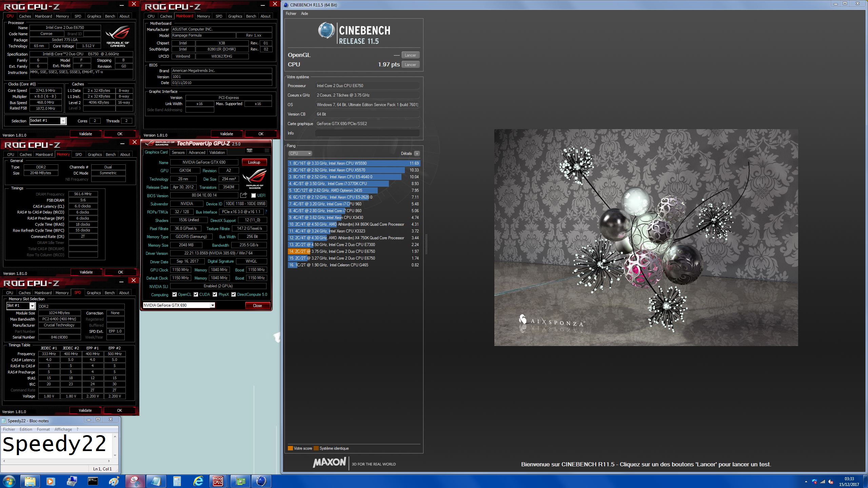Open the GPU-Z hamburger menu icon
Viewport: 868px width, 488px height.
(x=267, y=150)
